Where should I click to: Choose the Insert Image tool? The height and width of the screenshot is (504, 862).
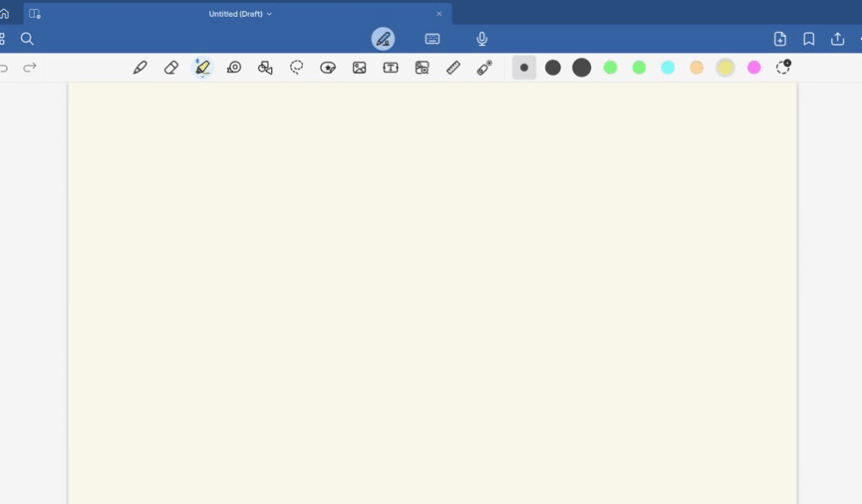tap(359, 68)
